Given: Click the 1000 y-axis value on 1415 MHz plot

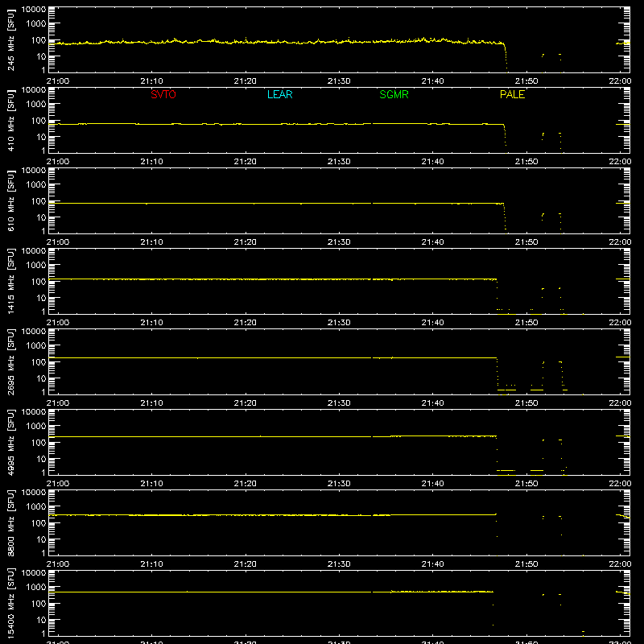Looking at the screenshot, I should 36,265.
